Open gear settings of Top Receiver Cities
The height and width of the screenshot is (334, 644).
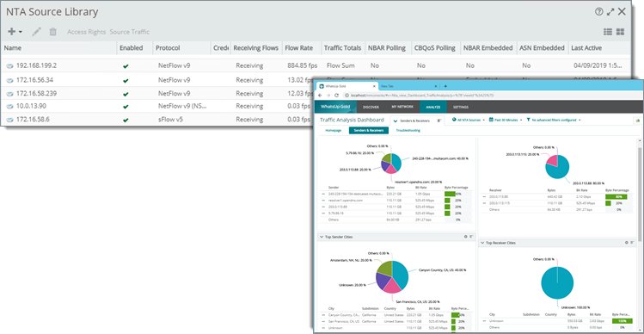(627, 243)
